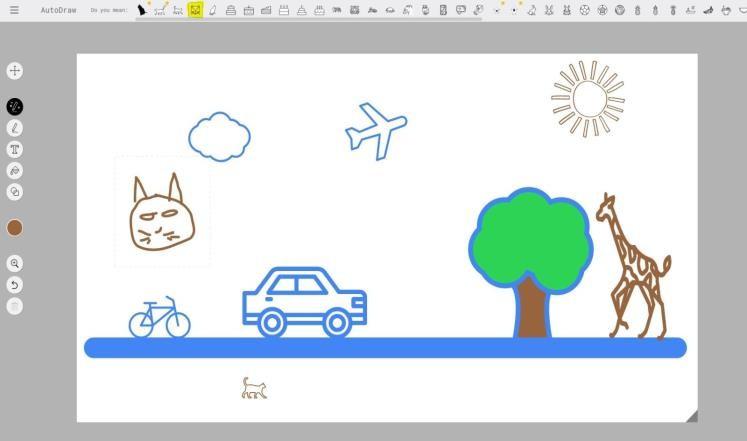Choose the Type text tool
Viewport: 747px width, 441px height.
[x=15, y=150]
